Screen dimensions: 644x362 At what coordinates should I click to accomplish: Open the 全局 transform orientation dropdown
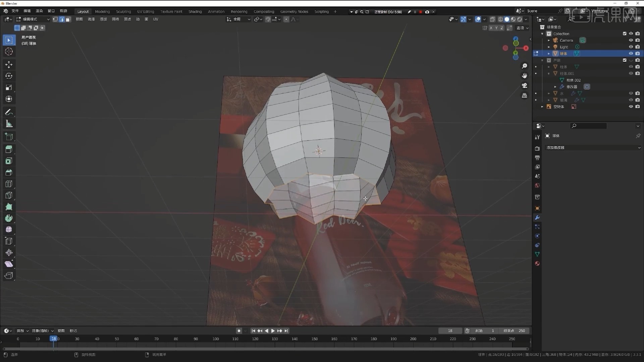coord(239,19)
